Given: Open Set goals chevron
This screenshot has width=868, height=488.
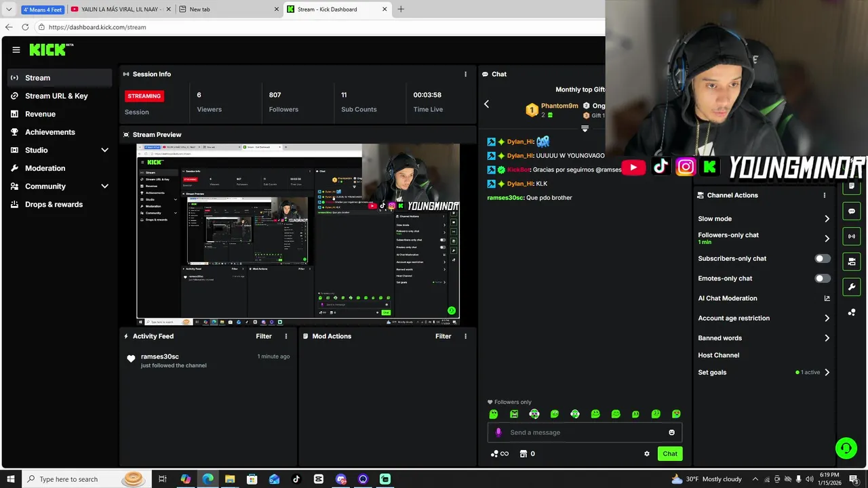Looking at the screenshot, I should [x=827, y=372].
